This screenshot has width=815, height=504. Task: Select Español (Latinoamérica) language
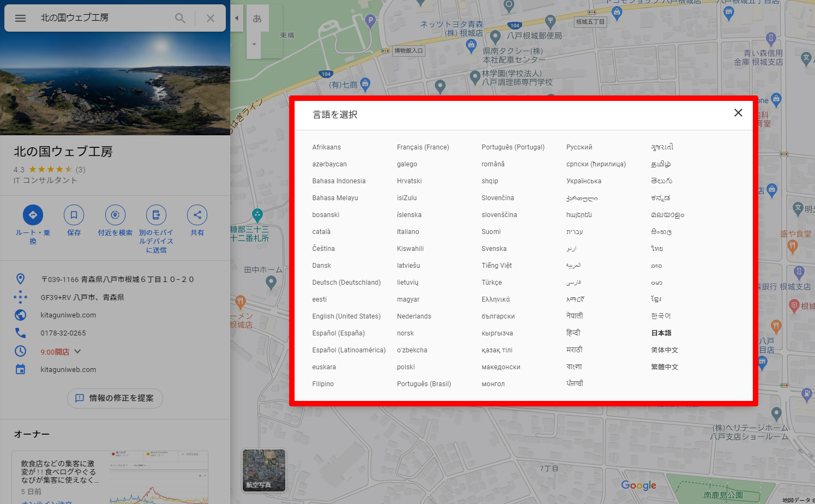pyautogui.click(x=349, y=350)
